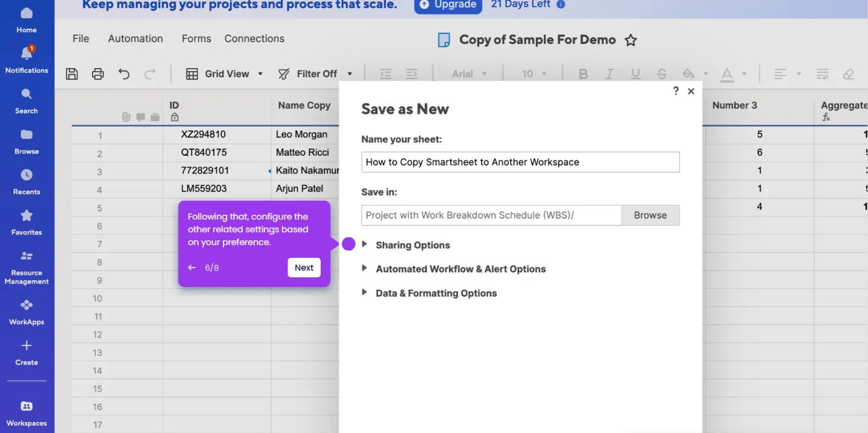This screenshot has height=433, width=868.
Task: Open Home in the sidebar
Action: click(x=26, y=20)
